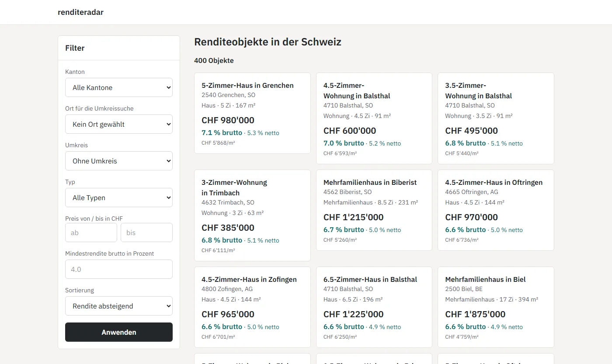Image resolution: width=612 pixels, height=364 pixels.
Task: Open the Umkreis radius dropdown
Action: click(119, 161)
